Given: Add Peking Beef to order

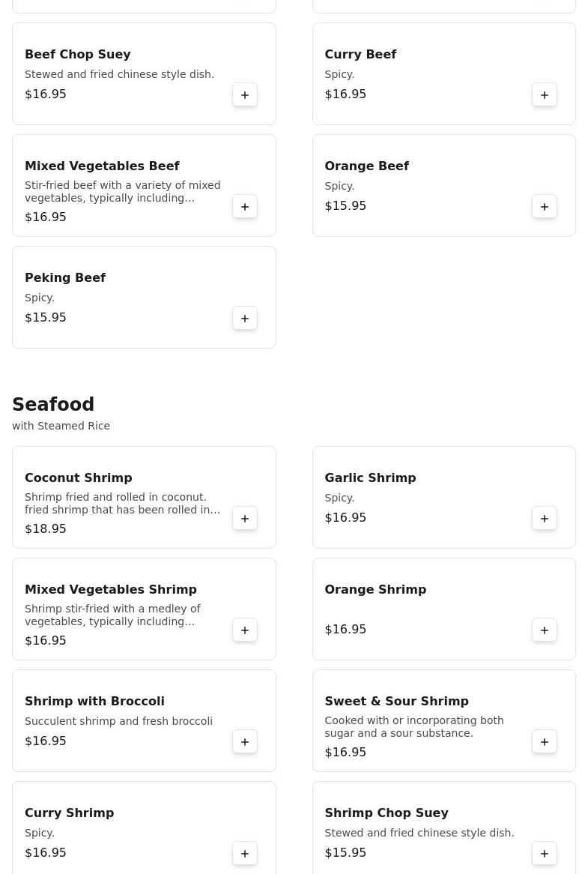Looking at the screenshot, I should pos(245,319).
